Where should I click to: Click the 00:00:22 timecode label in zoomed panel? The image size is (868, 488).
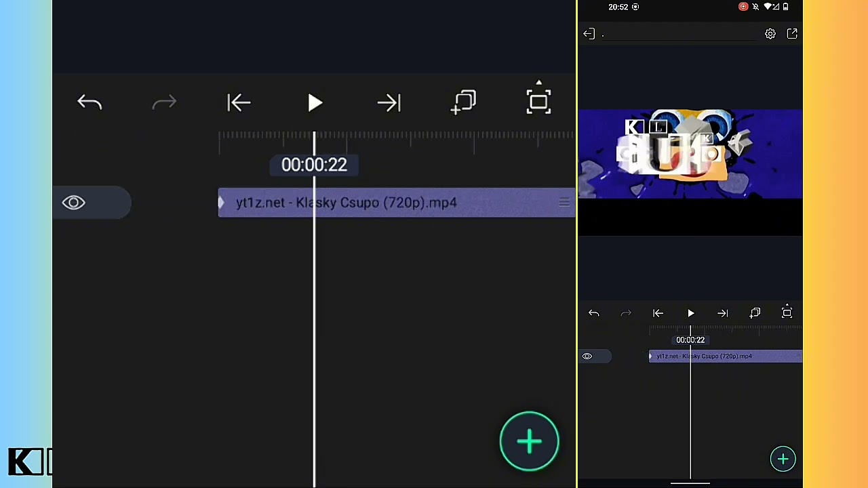314,165
